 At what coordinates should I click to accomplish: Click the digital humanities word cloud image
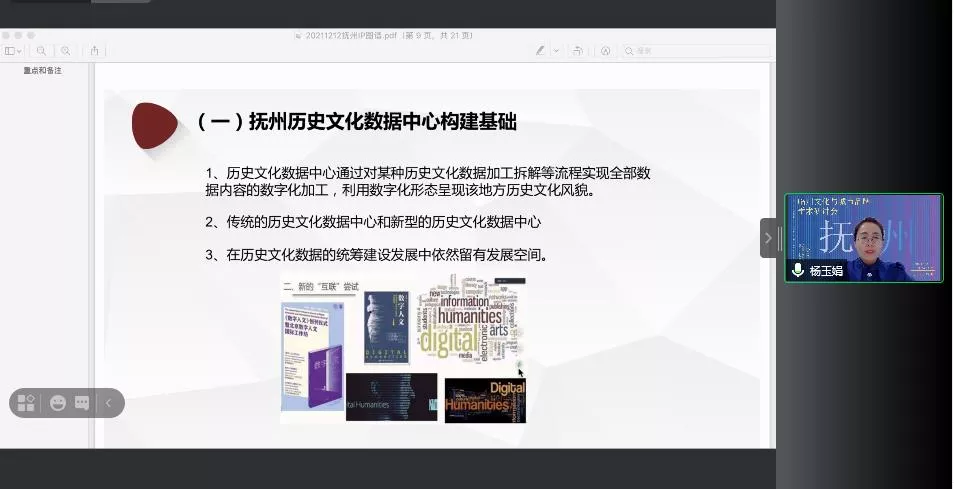(470, 321)
